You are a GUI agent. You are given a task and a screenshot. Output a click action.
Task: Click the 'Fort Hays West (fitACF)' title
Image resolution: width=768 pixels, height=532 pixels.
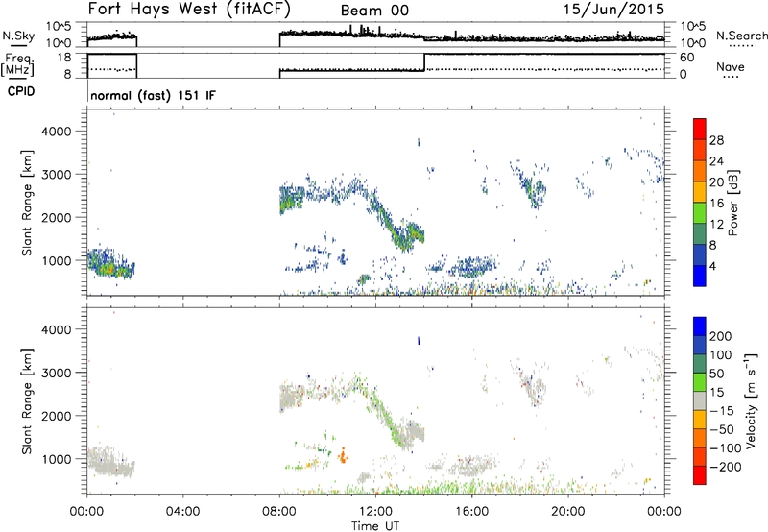(189, 9)
